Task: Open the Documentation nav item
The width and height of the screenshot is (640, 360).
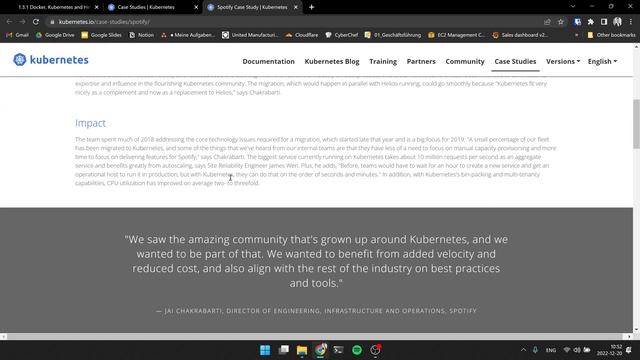Action: coord(268,62)
